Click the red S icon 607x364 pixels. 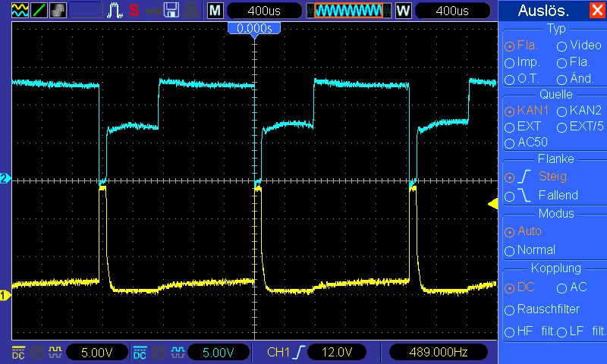pos(134,11)
